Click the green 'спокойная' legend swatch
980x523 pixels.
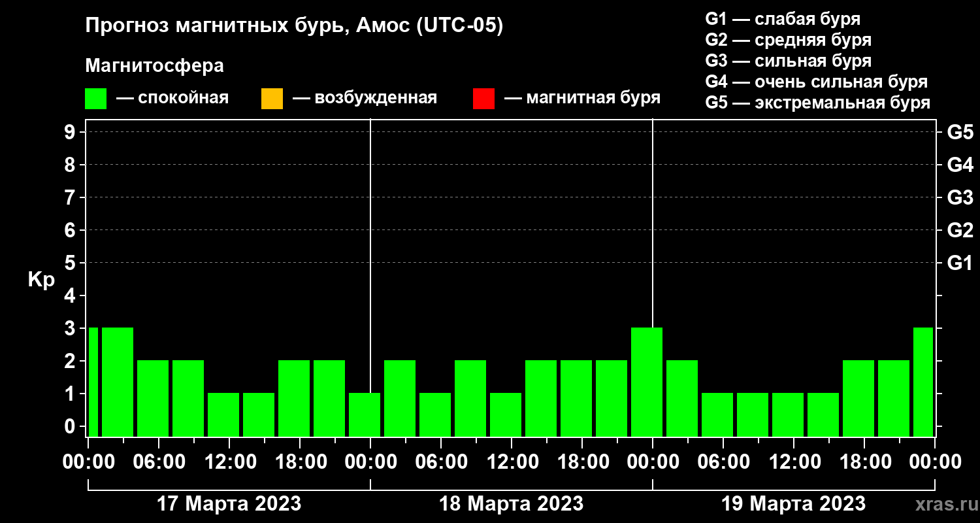(x=95, y=99)
